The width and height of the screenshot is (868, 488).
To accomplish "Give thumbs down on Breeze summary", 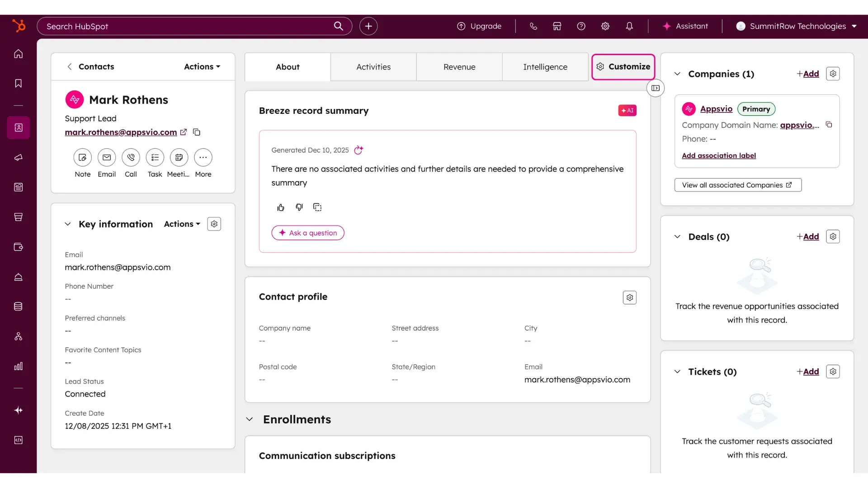I will 299,207.
